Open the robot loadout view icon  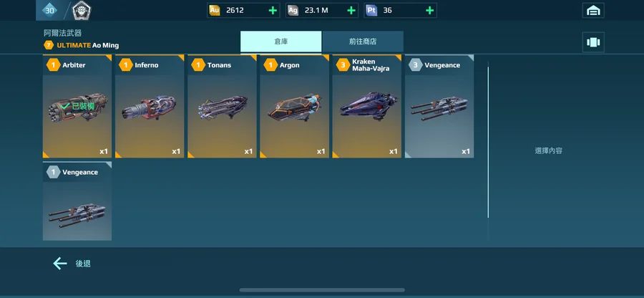click(x=593, y=42)
